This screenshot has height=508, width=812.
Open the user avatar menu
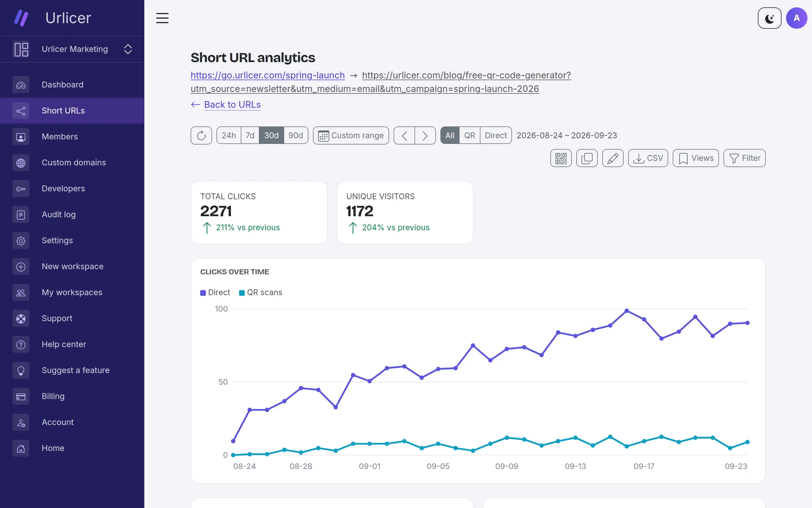[796, 18]
